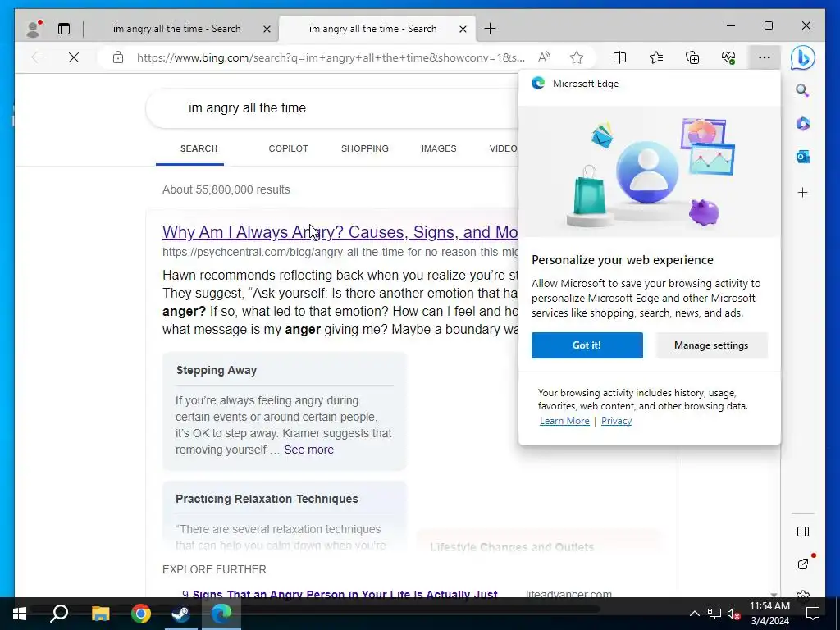Close the first 'im angry all the time' tab
This screenshot has width=840, height=630.
click(x=267, y=30)
